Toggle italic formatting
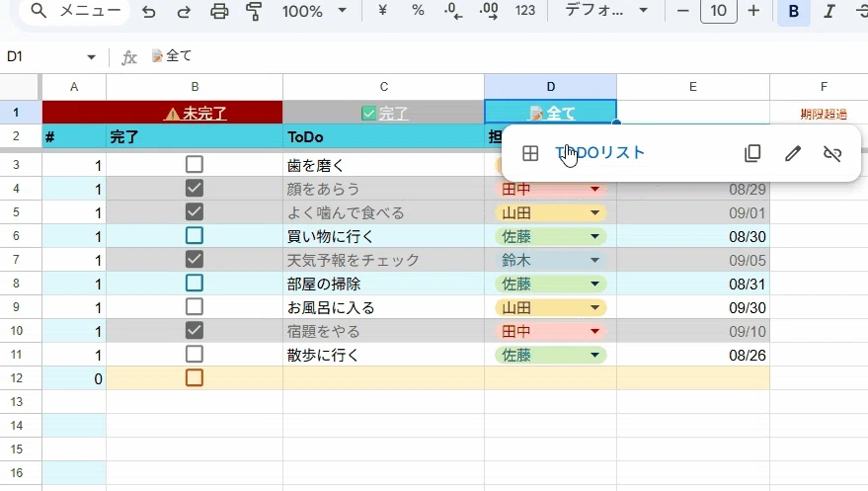This screenshot has height=491, width=868. 829,11
